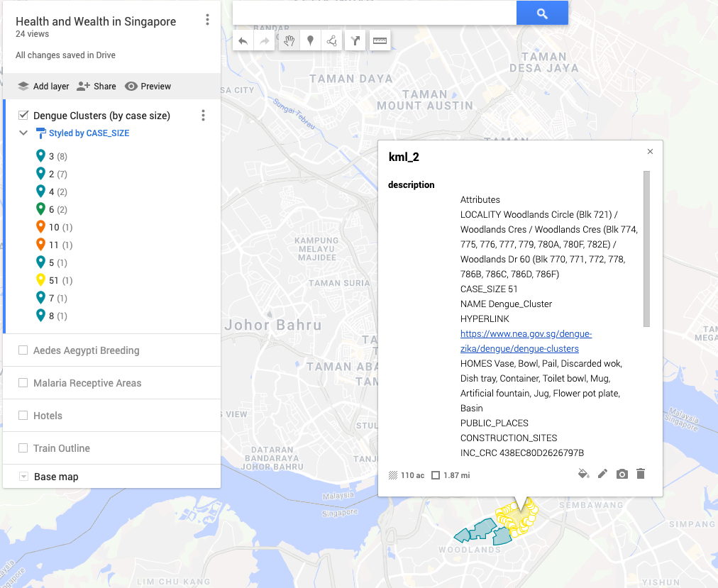
Task: Click the paint roller style icon
Action: (x=40, y=133)
